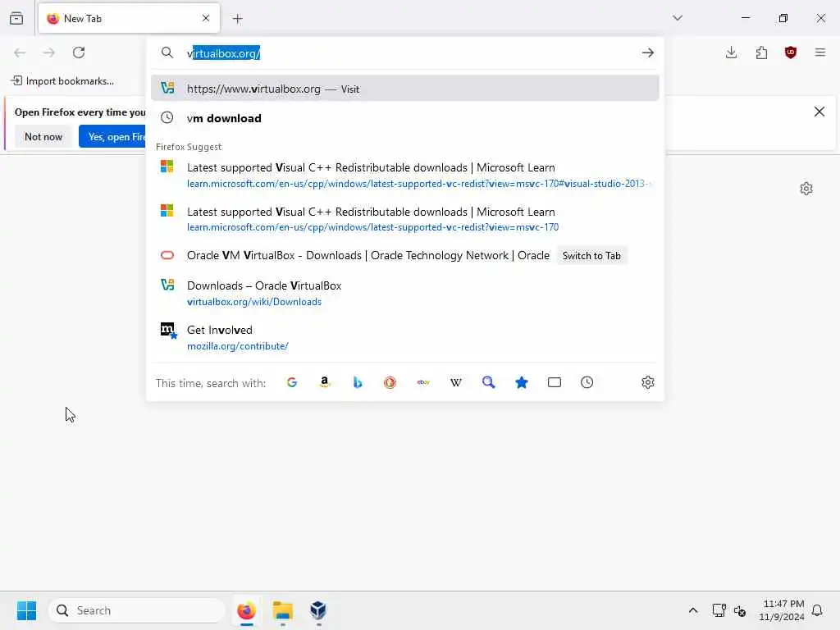
Task: Search in History using clock icon
Action: pyautogui.click(x=587, y=382)
